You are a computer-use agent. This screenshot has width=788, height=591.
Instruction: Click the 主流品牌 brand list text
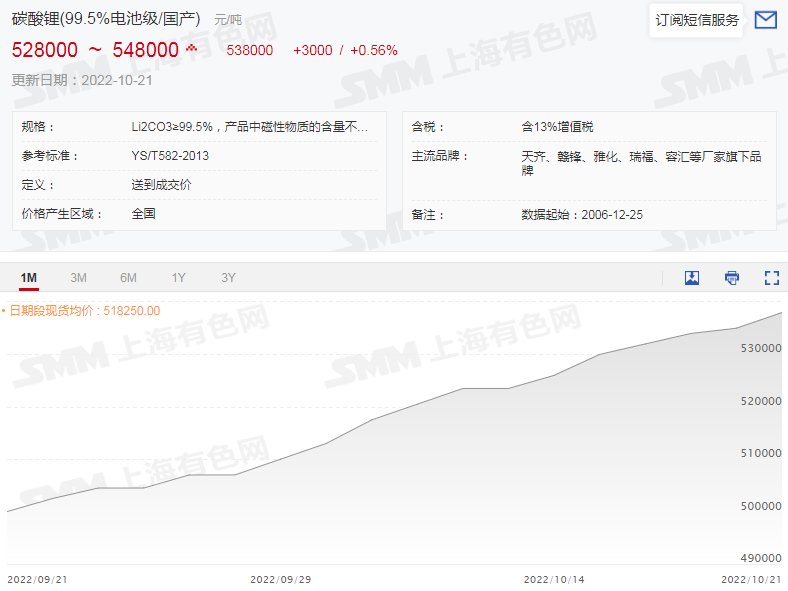(641, 163)
